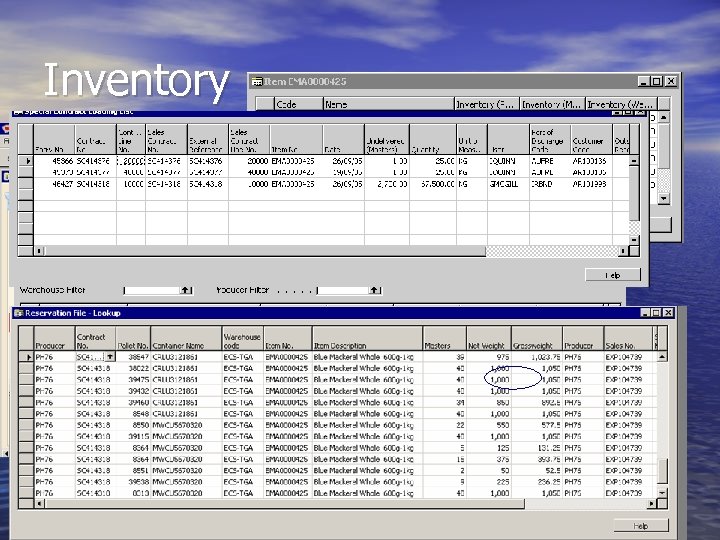Select quantity cell 67,500.00
The width and height of the screenshot is (720, 540).
pos(433,184)
